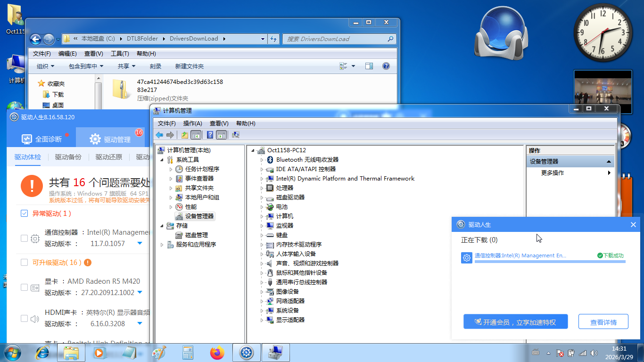Toggle the 可升级驱动 checkbox

25,262
